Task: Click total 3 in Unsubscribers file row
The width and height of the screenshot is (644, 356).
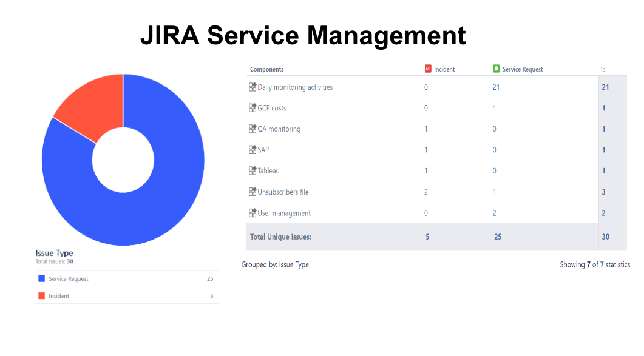Action: 604,192
